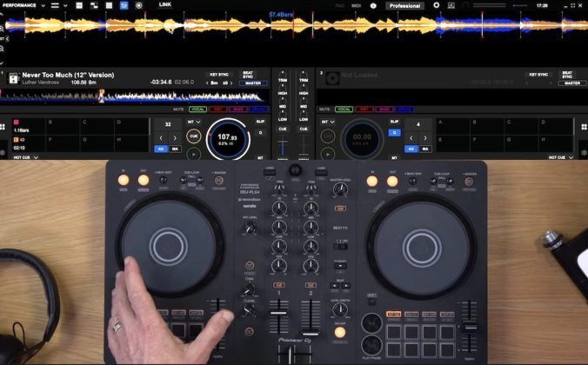
Task: Play deck 1 with round play button
Action: click(x=193, y=154)
